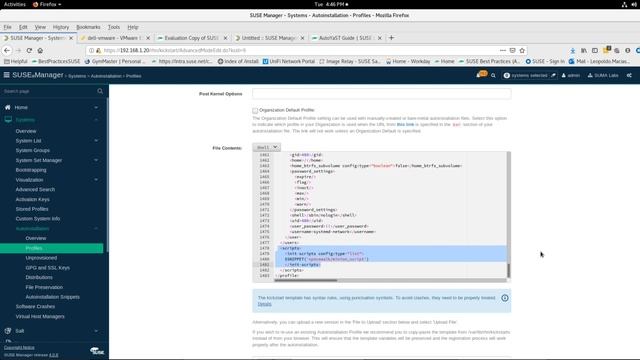Click the Salt icon in sidebar
This screenshot has width=640, height=360.
pos(8,331)
